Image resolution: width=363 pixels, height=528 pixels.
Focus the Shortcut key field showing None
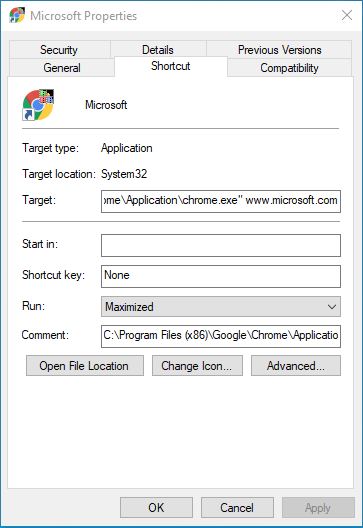(221, 276)
